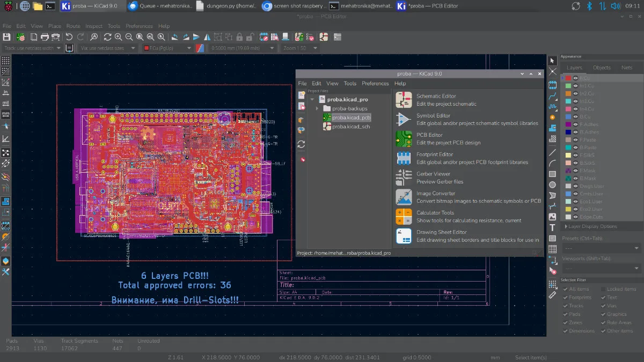Open Calculator Tools from the launcher

click(x=404, y=217)
